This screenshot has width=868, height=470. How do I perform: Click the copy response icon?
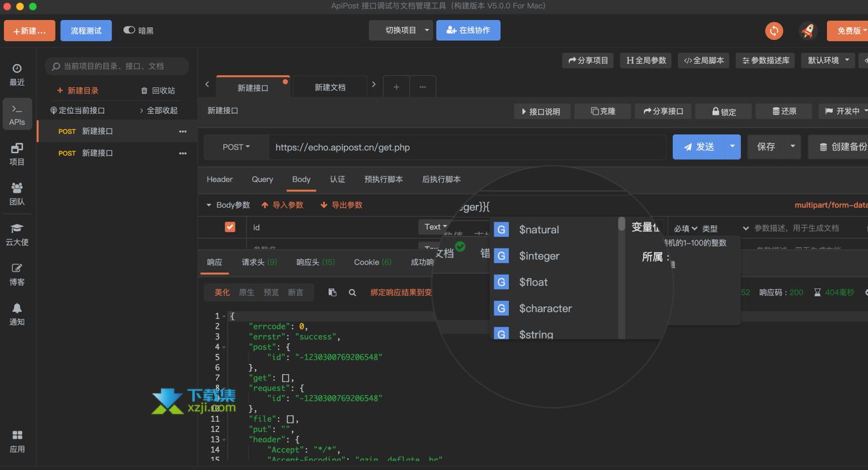pyautogui.click(x=333, y=293)
